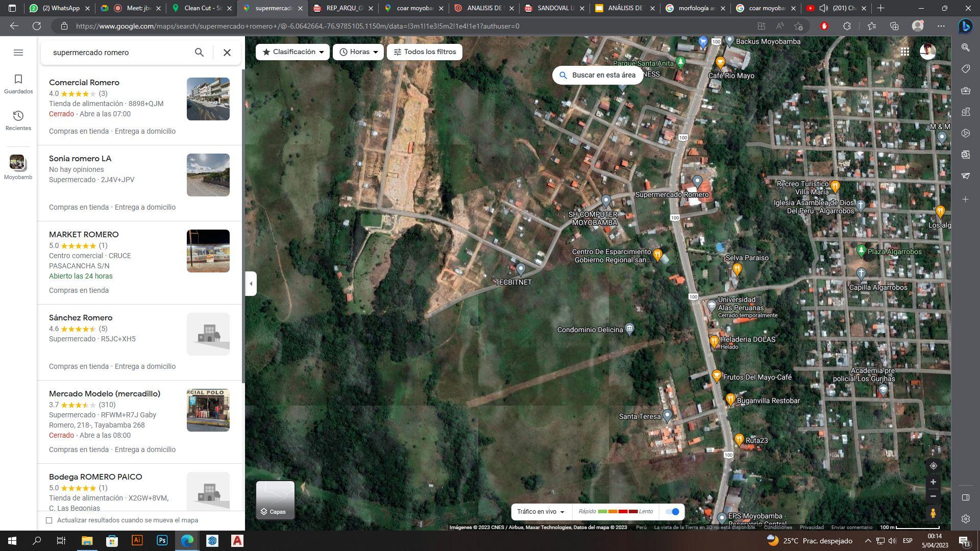Image resolution: width=980 pixels, height=551 pixels.
Task: Expand the Clasificación filter dropdown
Action: (293, 52)
